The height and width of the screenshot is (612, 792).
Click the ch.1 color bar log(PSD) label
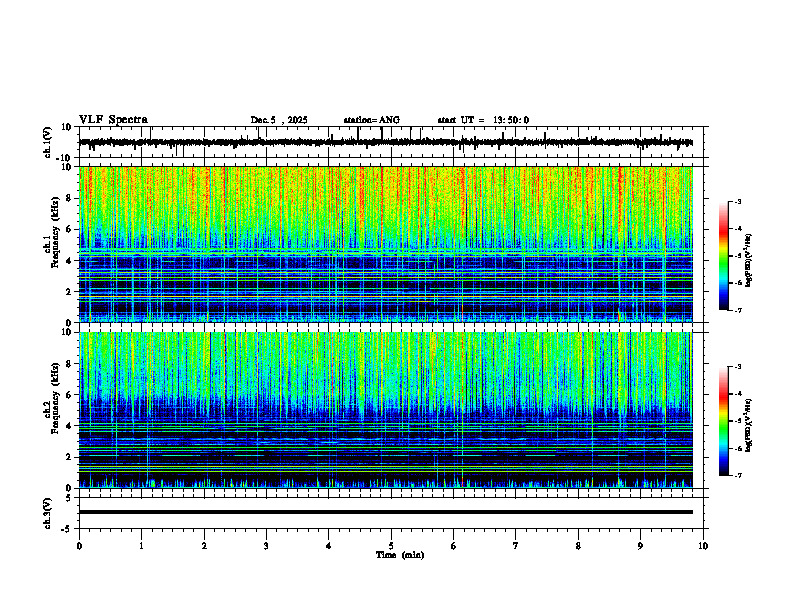749,260
